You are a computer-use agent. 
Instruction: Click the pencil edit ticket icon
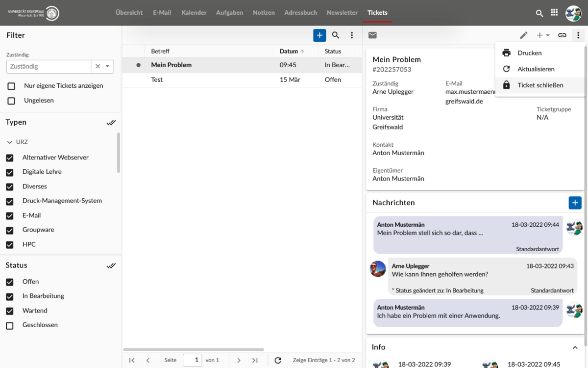pos(524,35)
